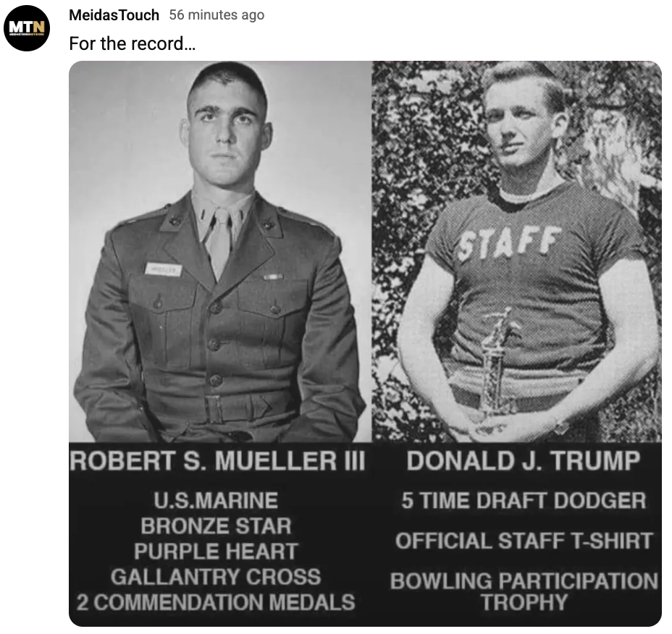Click the 'DONALD J. TRUMP' heading
The height and width of the screenshot is (634, 672).
click(x=523, y=461)
